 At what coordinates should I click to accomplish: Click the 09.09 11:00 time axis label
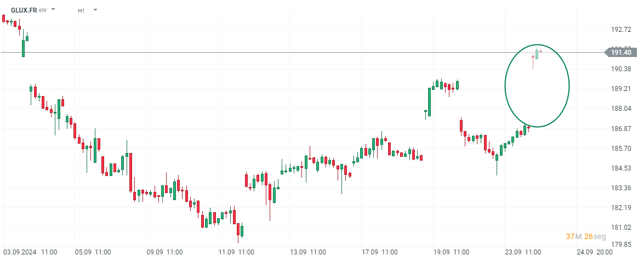click(165, 252)
